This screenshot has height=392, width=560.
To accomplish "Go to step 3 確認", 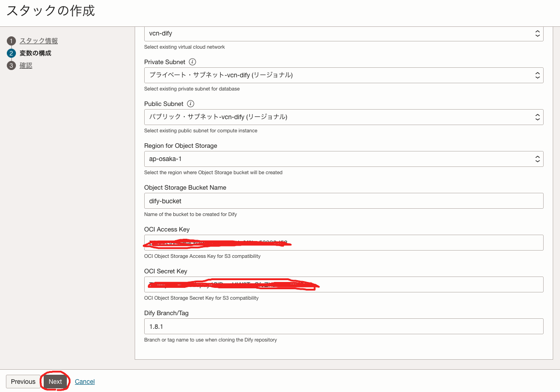I will pyautogui.click(x=26, y=65).
